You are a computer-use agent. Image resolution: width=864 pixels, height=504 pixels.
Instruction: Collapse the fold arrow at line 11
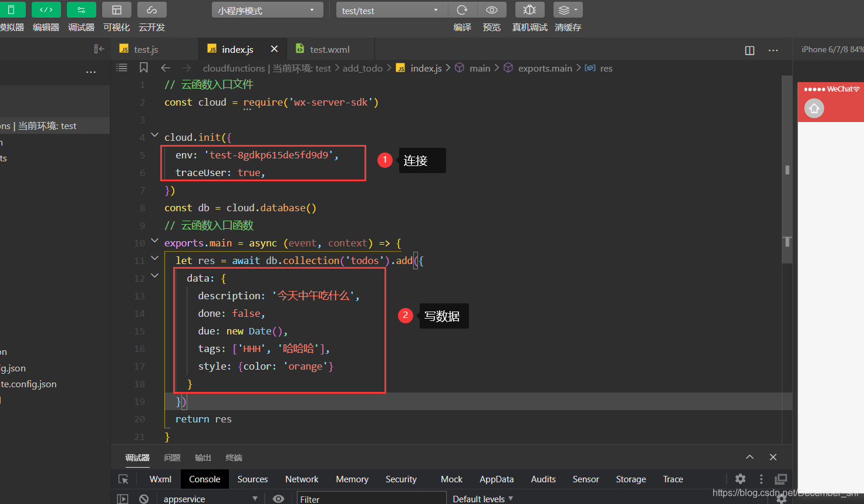click(x=155, y=258)
